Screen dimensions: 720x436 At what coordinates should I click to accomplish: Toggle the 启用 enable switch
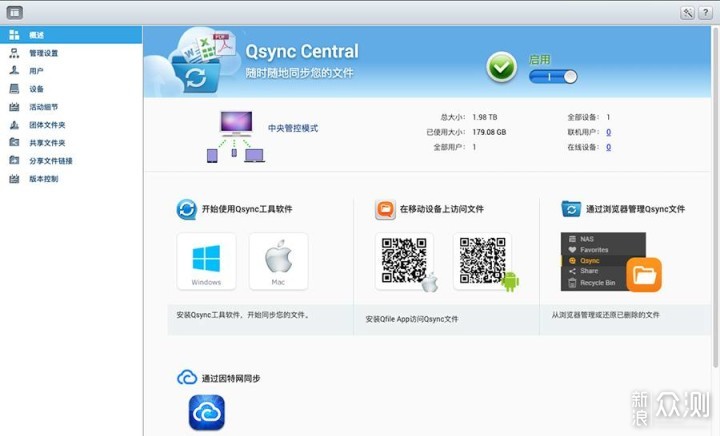click(553, 77)
